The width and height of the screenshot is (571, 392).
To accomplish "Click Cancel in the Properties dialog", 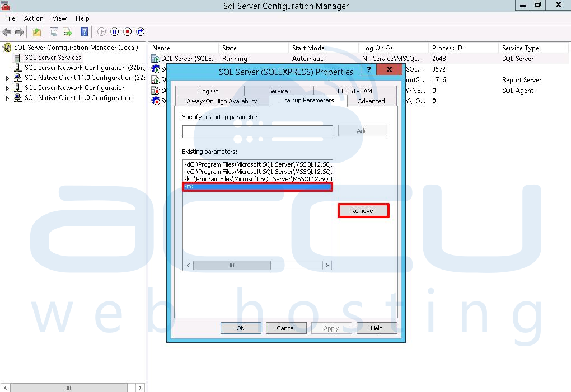I will (x=286, y=328).
